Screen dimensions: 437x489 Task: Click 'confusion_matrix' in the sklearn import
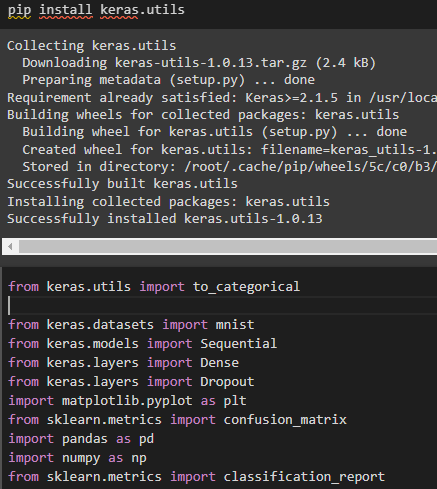pyautogui.click(x=285, y=420)
